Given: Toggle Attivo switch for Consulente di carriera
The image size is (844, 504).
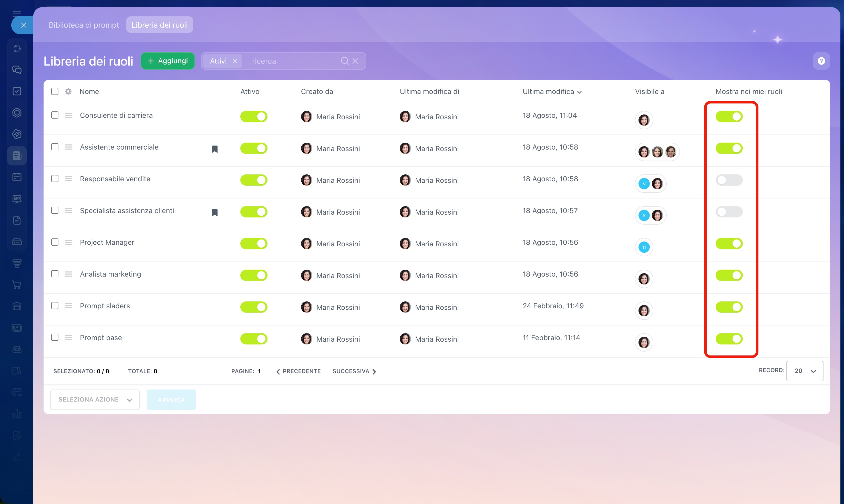Looking at the screenshot, I should pos(254,117).
